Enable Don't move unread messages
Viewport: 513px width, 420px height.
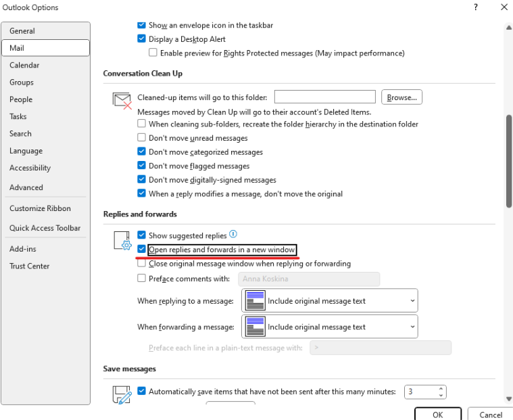[x=141, y=138]
